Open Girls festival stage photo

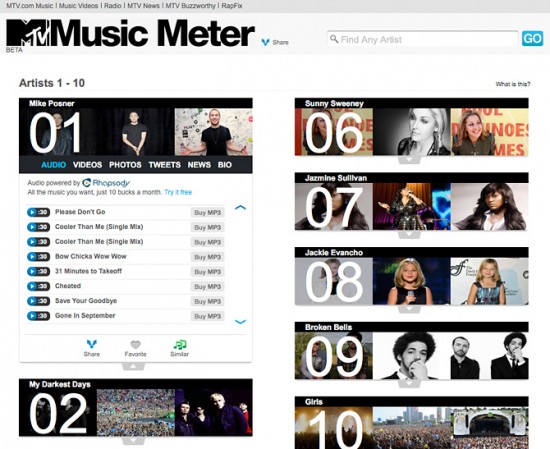point(490,428)
